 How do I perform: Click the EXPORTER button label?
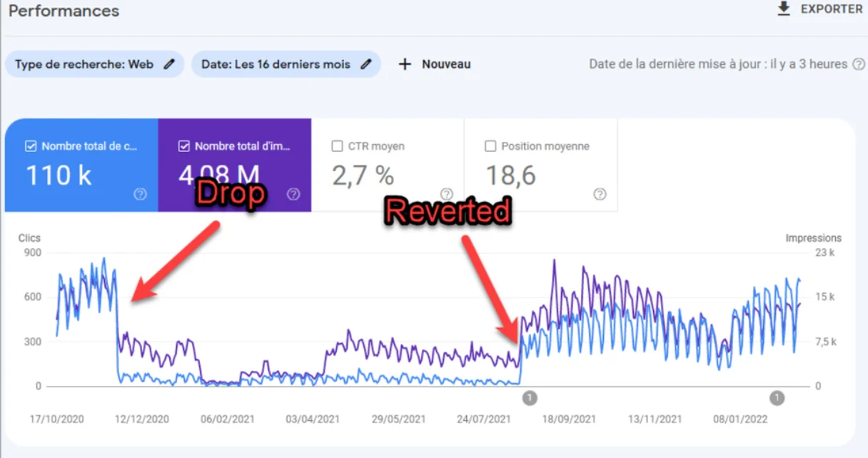pos(832,9)
